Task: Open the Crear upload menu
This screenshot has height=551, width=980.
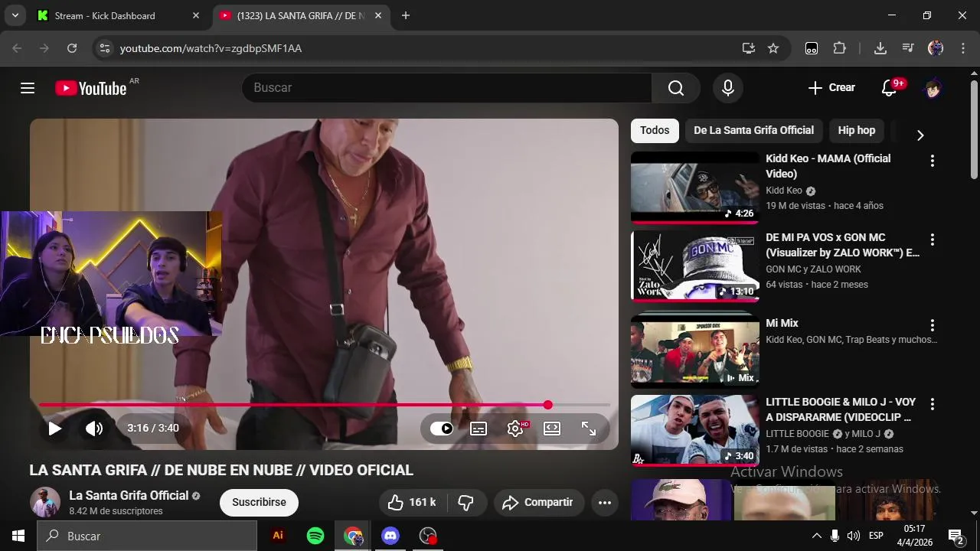Action: 831,88
